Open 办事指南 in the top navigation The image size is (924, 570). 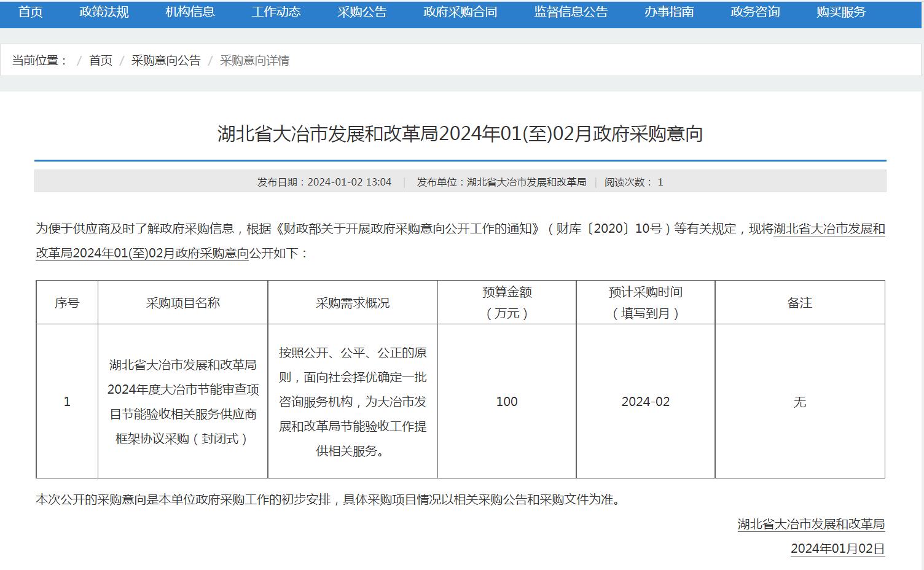point(669,12)
